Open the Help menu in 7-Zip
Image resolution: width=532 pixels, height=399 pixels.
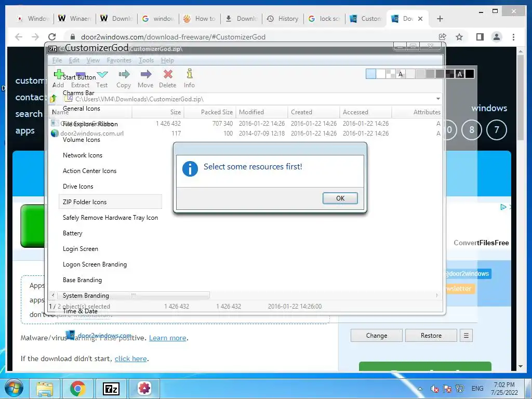pos(167,60)
